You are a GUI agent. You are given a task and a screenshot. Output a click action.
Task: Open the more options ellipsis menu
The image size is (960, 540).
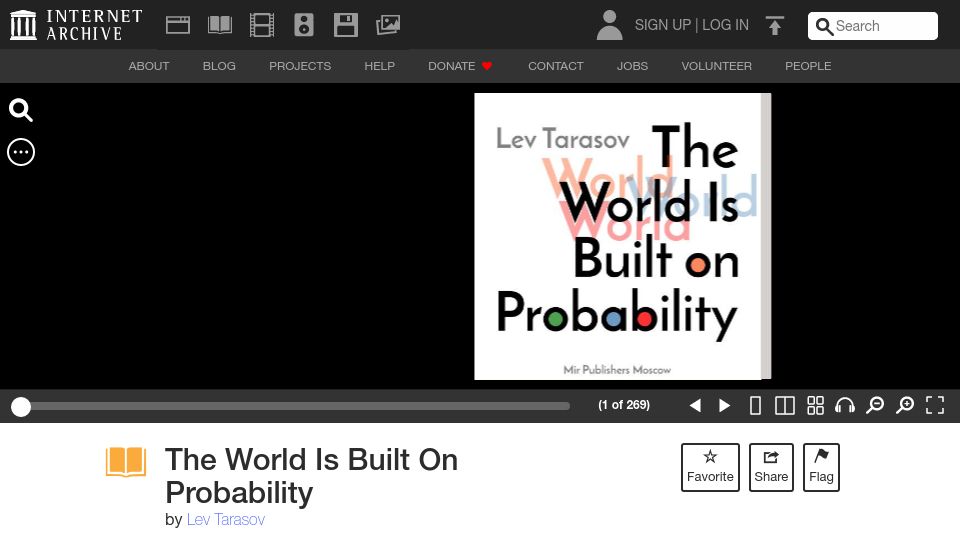[21, 152]
